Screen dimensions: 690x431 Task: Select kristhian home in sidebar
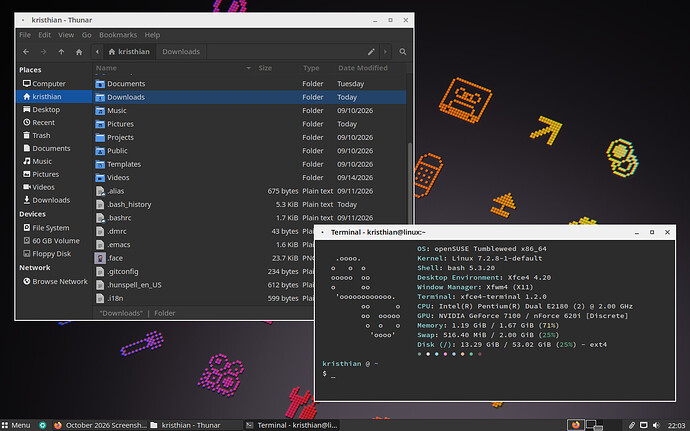[x=54, y=96]
